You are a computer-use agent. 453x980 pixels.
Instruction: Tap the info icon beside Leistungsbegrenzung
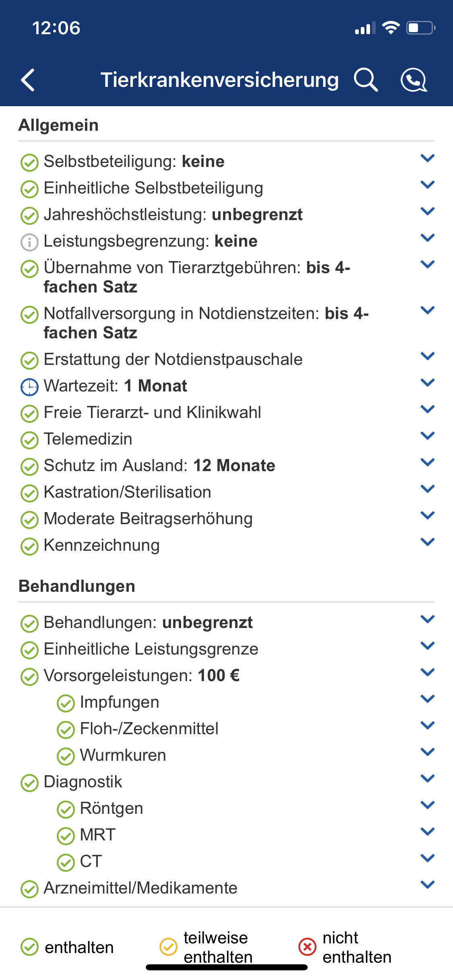point(29,242)
